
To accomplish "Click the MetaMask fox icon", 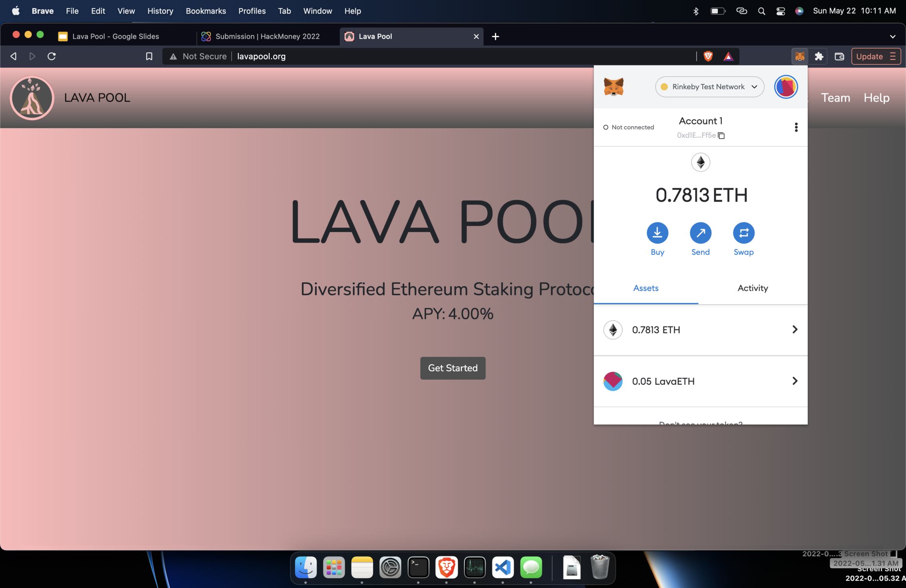I will tap(614, 87).
